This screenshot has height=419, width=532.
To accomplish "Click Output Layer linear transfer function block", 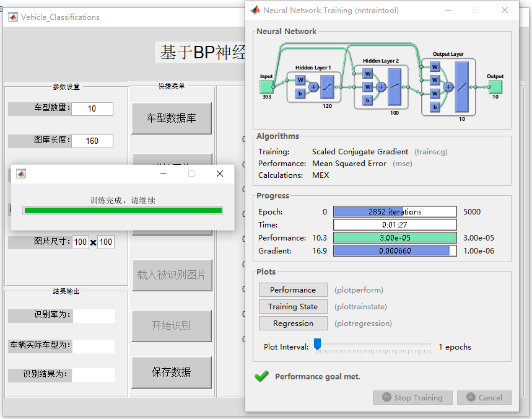I will [x=462, y=87].
